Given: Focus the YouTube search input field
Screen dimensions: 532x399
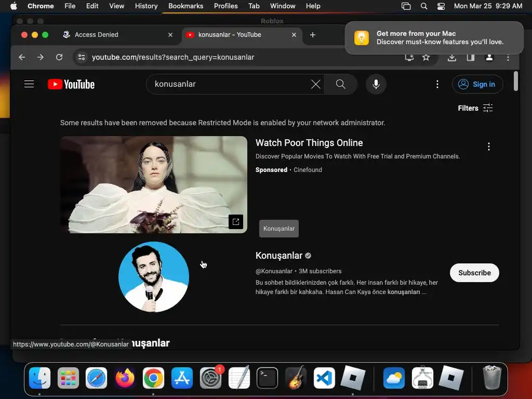Looking at the screenshot, I should click(231, 84).
